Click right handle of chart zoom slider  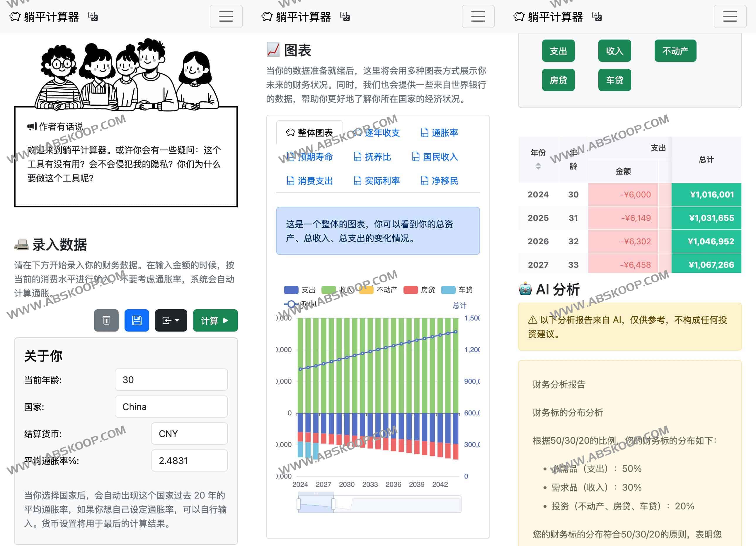point(333,504)
